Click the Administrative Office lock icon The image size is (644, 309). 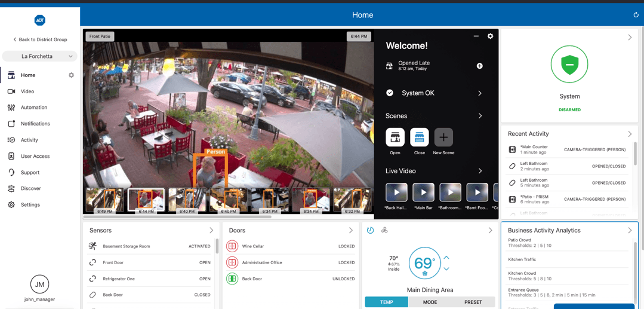(232, 262)
